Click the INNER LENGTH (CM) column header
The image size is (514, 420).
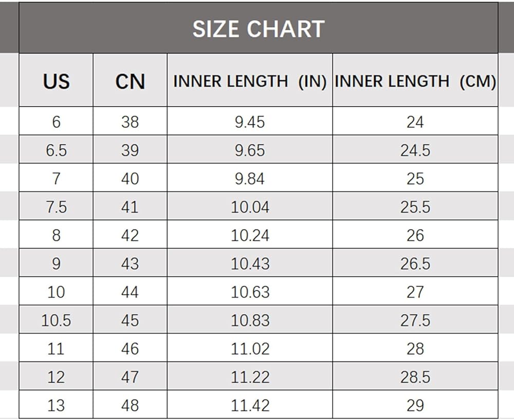coord(415,81)
